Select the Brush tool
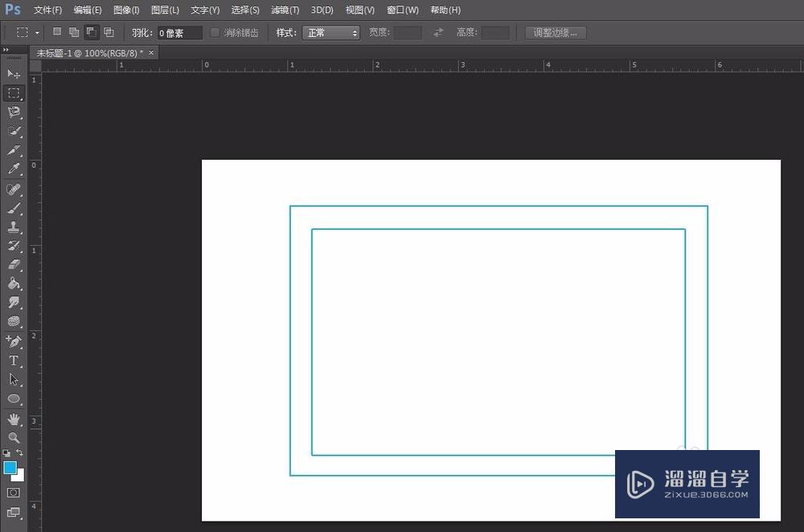Screen dimensions: 804x532 (x=14, y=208)
